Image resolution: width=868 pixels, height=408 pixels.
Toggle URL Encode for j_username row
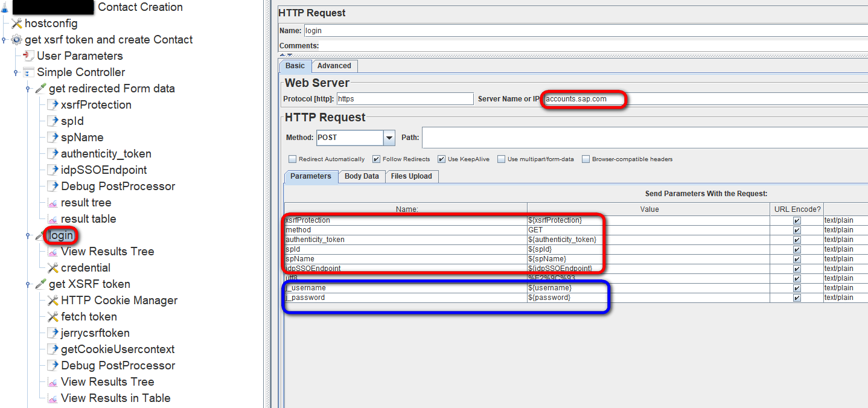pyautogui.click(x=797, y=288)
